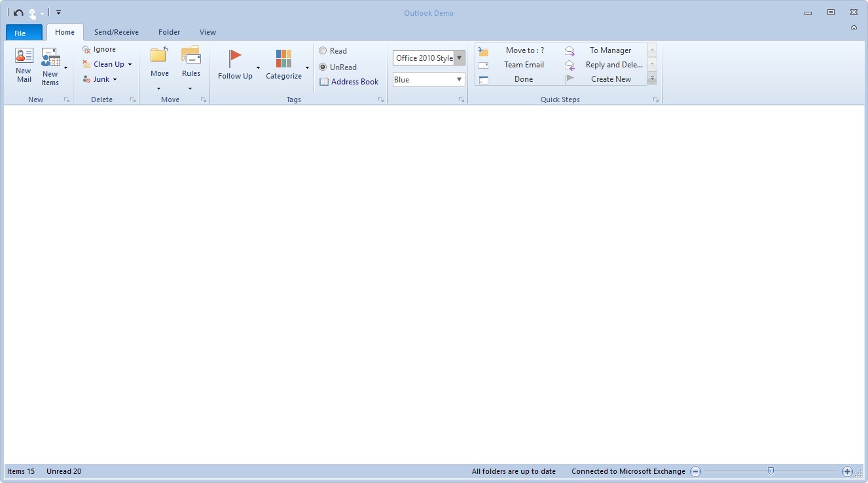Click All folders are up to date
Screen dimensions: 868x483
pyautogui.click(x=514, y=471)
